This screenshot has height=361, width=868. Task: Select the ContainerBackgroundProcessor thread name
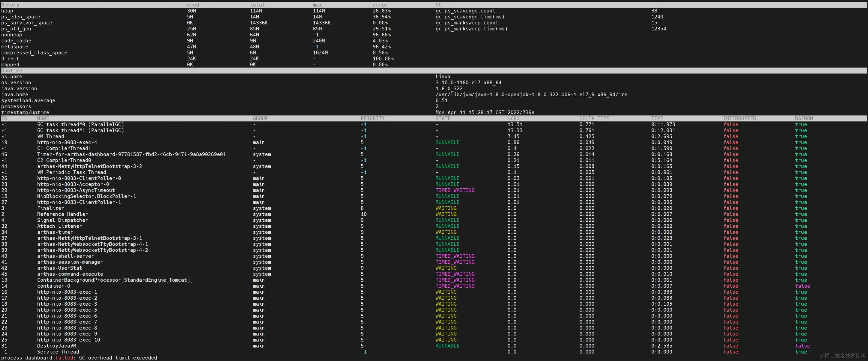[x=115, y=280]
